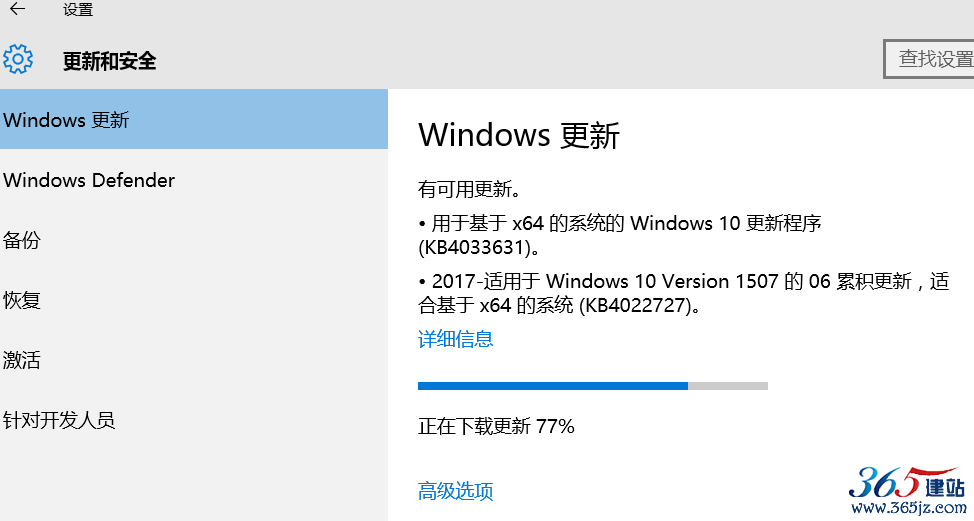Image resolution: width=974 pixels, height=521 pixels.
Task: Open the 激活 settings page
Action: pyautogui.click(x=22, y=360)
